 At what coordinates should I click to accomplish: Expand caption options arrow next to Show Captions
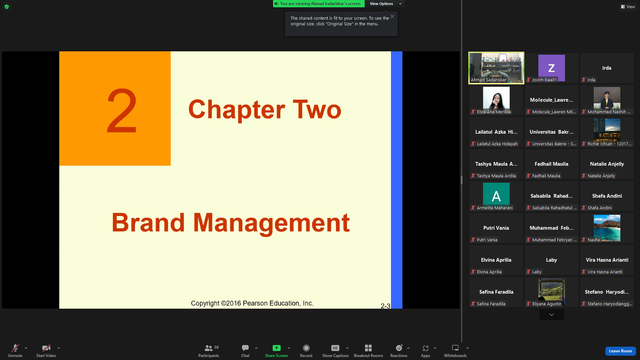(347, 348)
